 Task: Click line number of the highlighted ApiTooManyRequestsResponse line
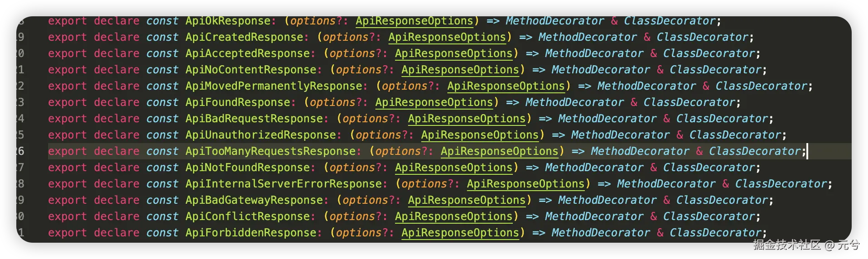tap(20, 151)
